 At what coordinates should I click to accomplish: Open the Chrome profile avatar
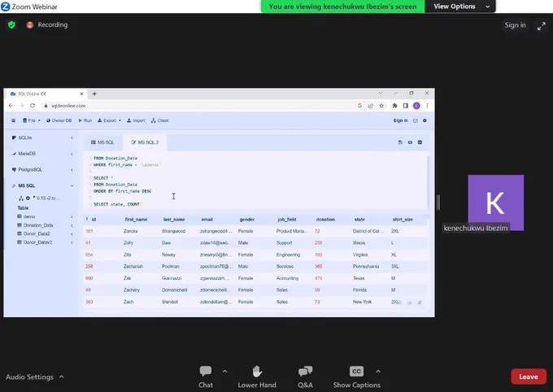click(x=416, y=106)
